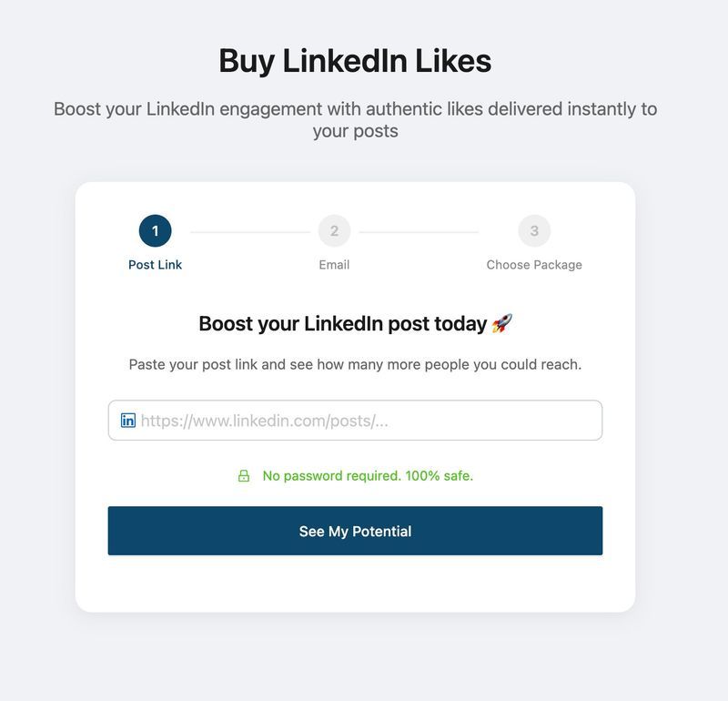Click the progress line between steps 1 and 2
Image resolution: width=728 pixels, height=701 pixels.
(246, 231)
